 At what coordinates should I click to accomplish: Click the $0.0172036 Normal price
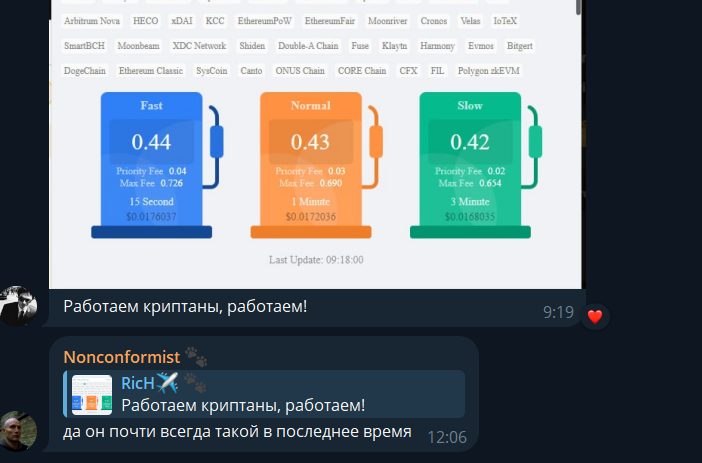pos(311,217)
